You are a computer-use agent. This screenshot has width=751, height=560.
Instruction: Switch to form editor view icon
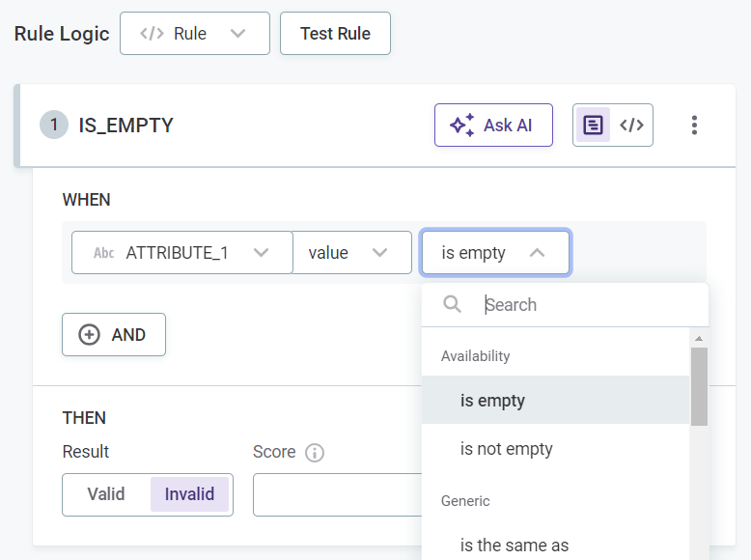(x=593, y=126)
